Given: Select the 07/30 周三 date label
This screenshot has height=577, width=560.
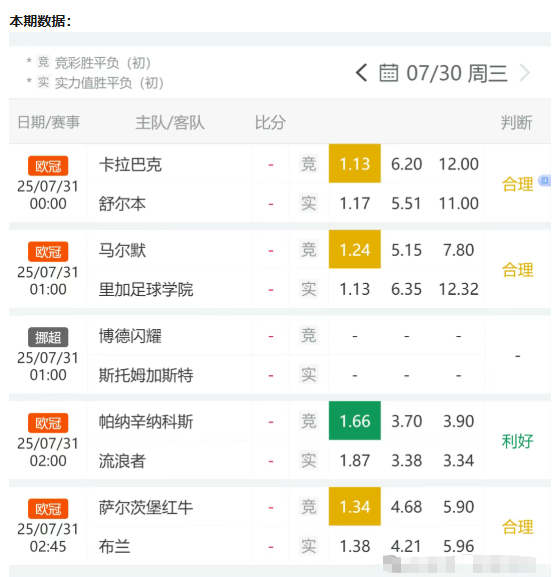Looking at the screenshot, I should (457, 73).
